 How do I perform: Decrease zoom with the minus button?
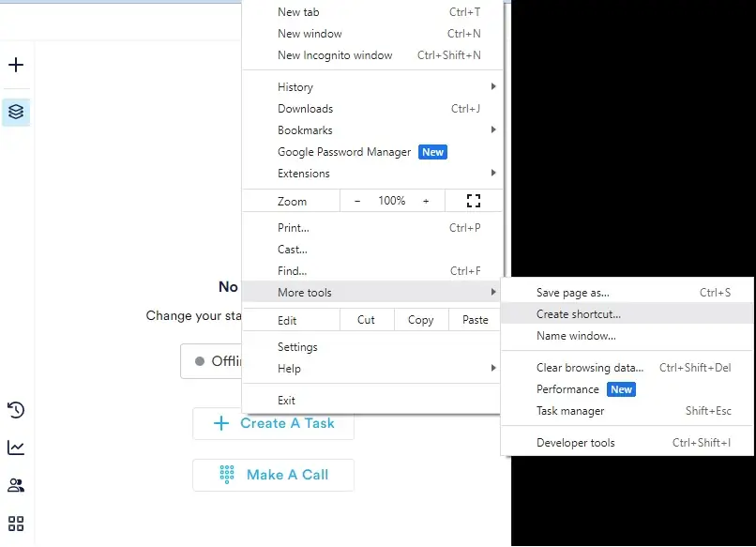coord(357,201)
